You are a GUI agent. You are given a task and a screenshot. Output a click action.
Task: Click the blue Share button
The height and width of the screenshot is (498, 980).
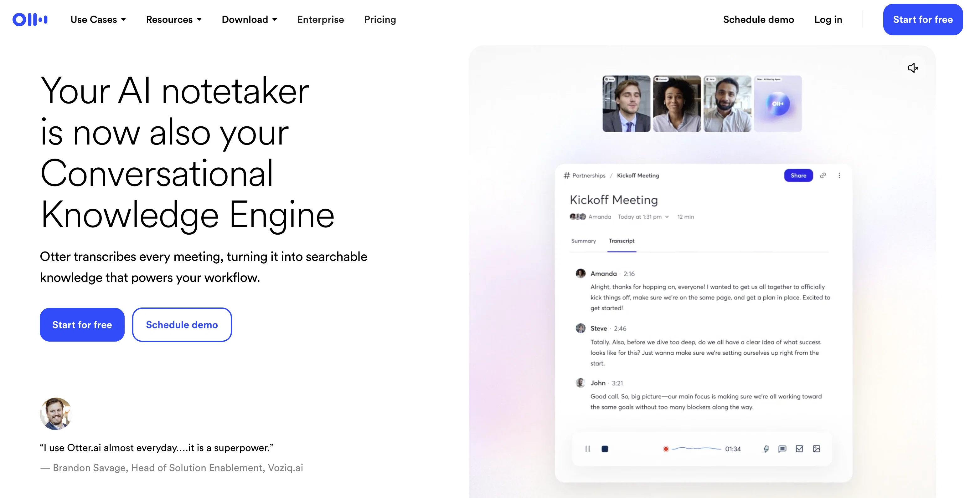point(798,175)
